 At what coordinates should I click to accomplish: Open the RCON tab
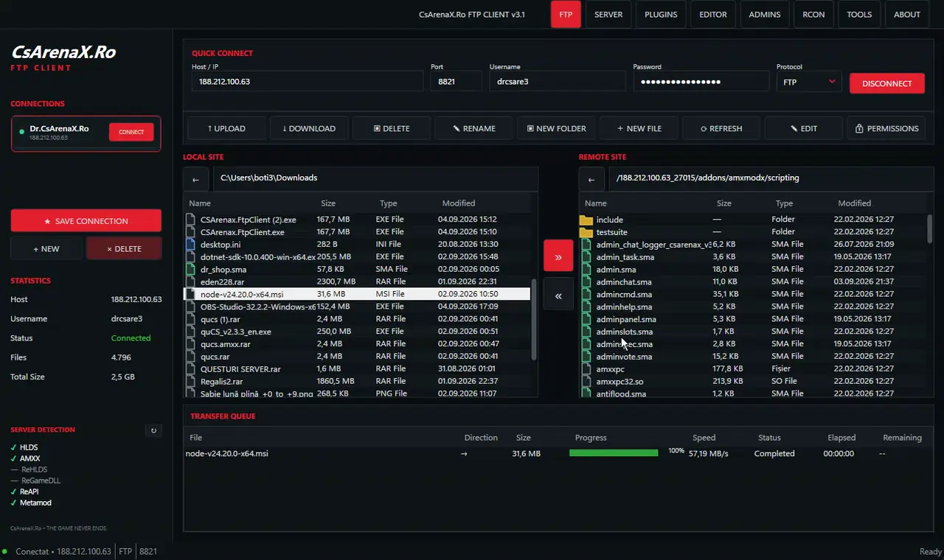pos(814,14)
